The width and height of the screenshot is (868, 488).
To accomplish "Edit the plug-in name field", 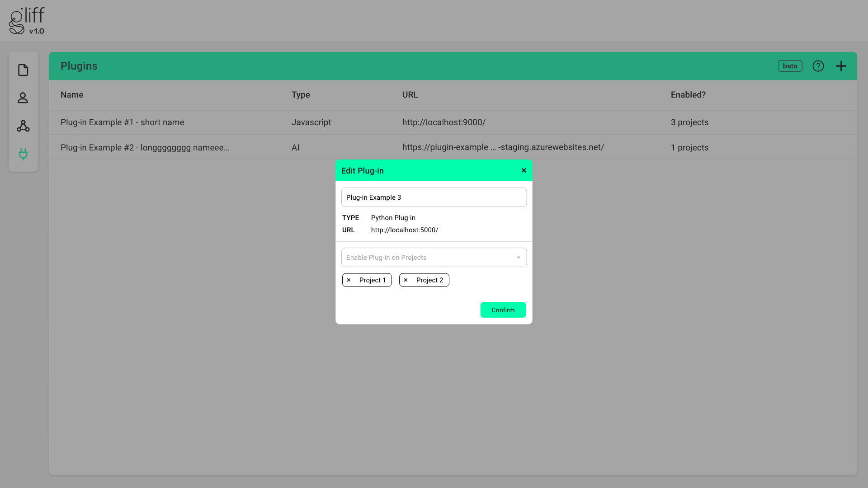I will click(x=434, y=197).
